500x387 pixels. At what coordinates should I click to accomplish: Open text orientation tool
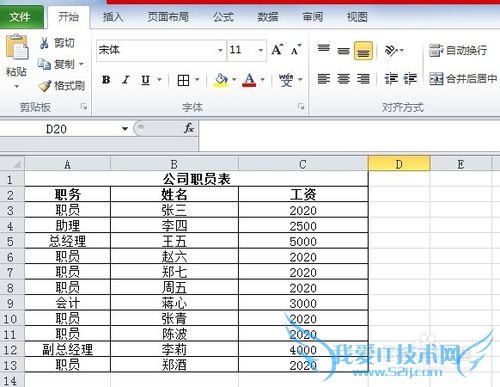point(391,50)
